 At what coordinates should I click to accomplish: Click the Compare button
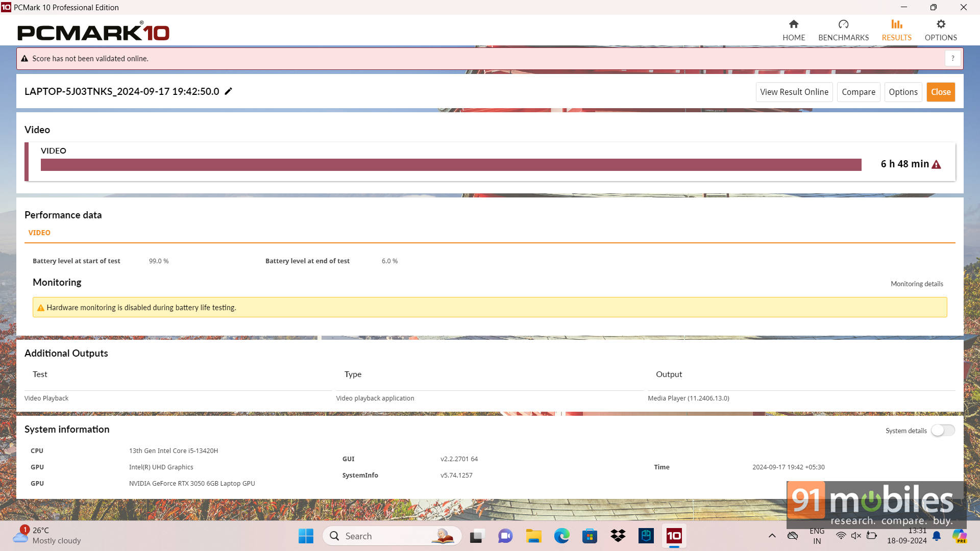point(859,92)
